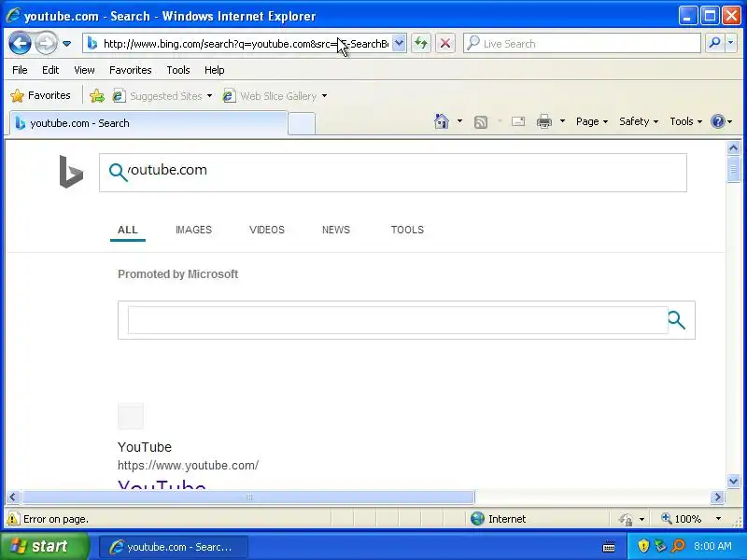Click vertical scrollbar up arrow
This screenshot has height=560, width=747.
click(733, 148)
